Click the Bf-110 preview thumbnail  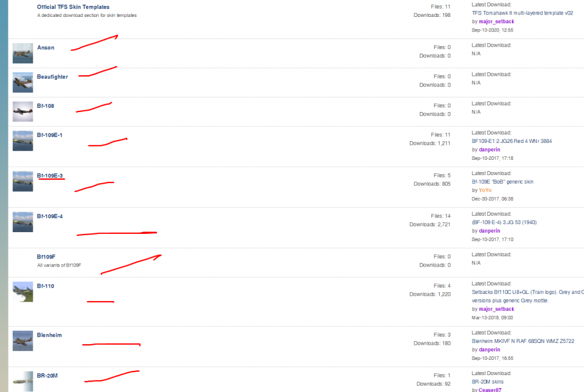click(22, 292)
